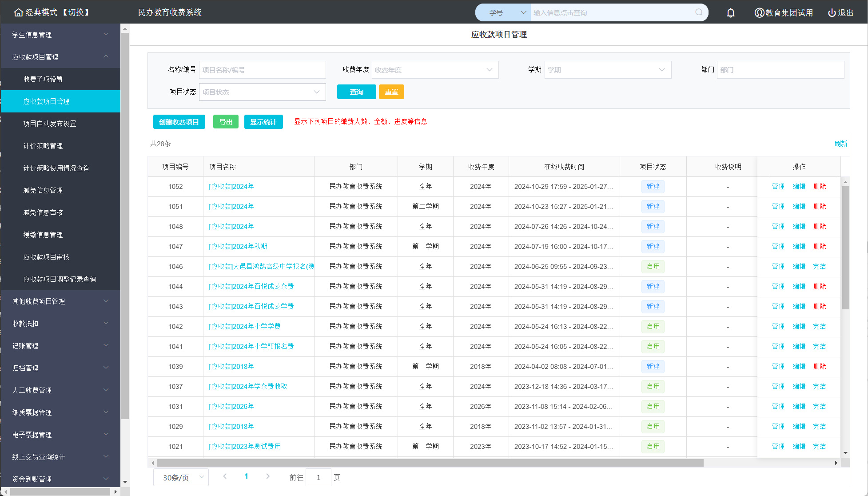
Task: Click 删除 for project 1052
Action: [x=819, y=187]
